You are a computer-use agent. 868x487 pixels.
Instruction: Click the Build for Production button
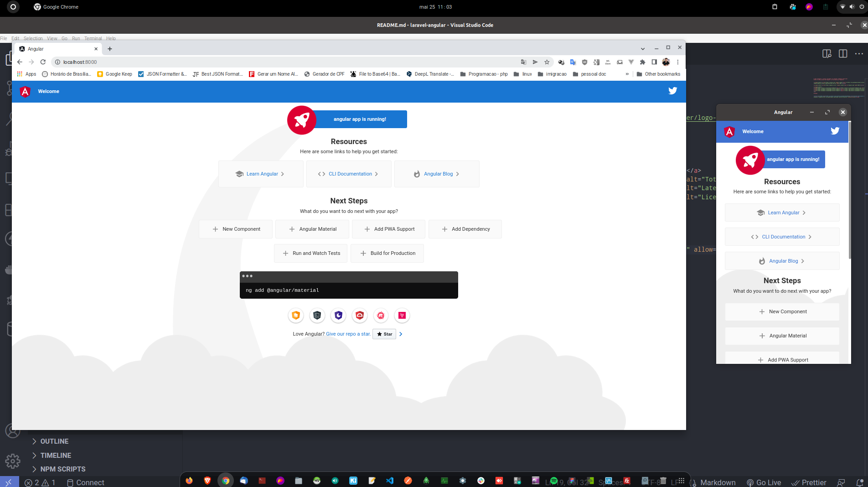click(x=387, y=253)
